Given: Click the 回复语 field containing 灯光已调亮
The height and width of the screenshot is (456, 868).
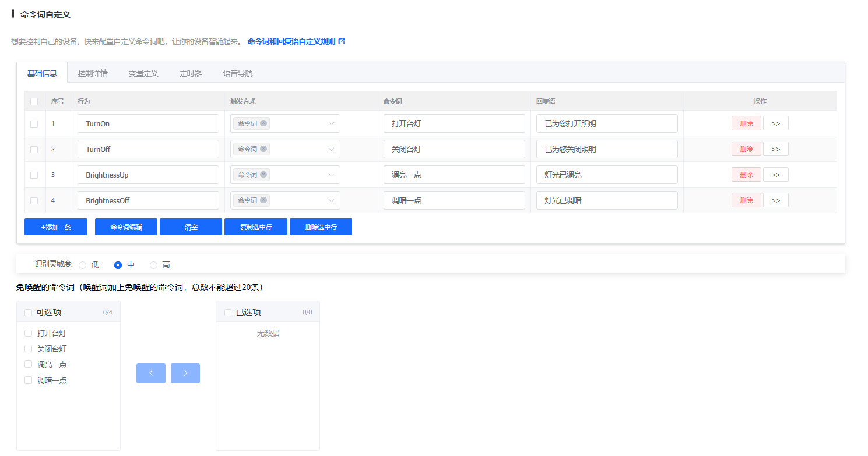Looking at the screenshot, I should (x=607, y=175).
